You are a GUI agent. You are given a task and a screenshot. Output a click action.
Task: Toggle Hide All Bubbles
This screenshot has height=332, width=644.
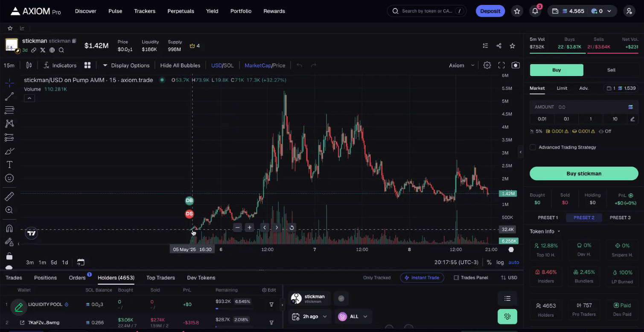(180, 65)
